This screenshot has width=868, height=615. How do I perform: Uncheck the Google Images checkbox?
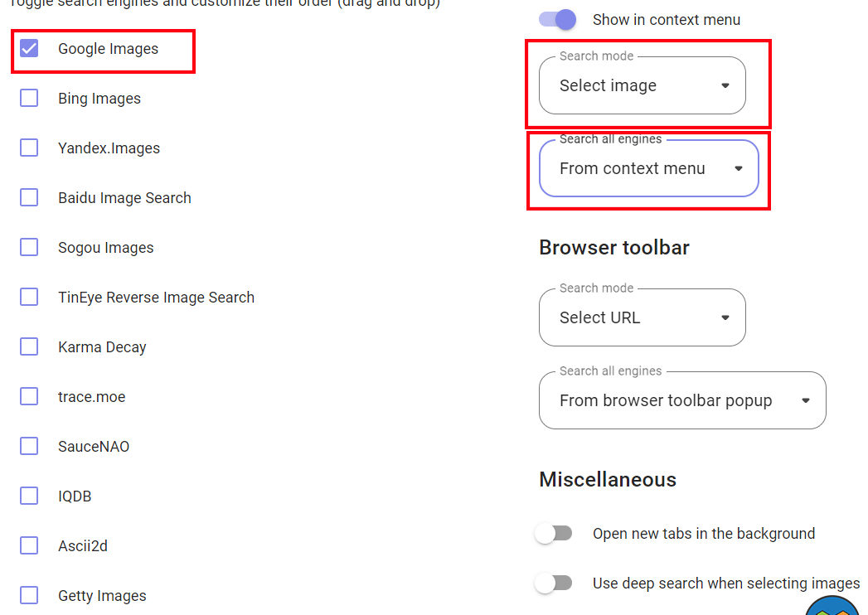29,49
